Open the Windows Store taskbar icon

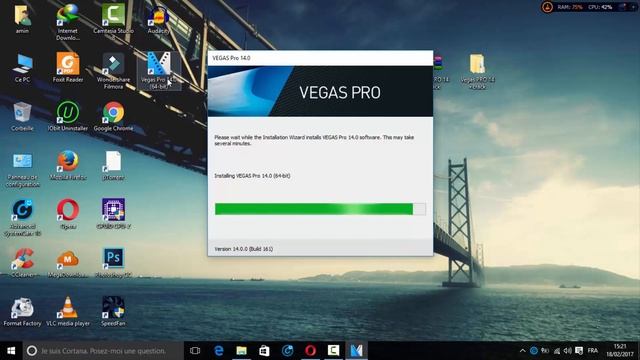[264, 351]
